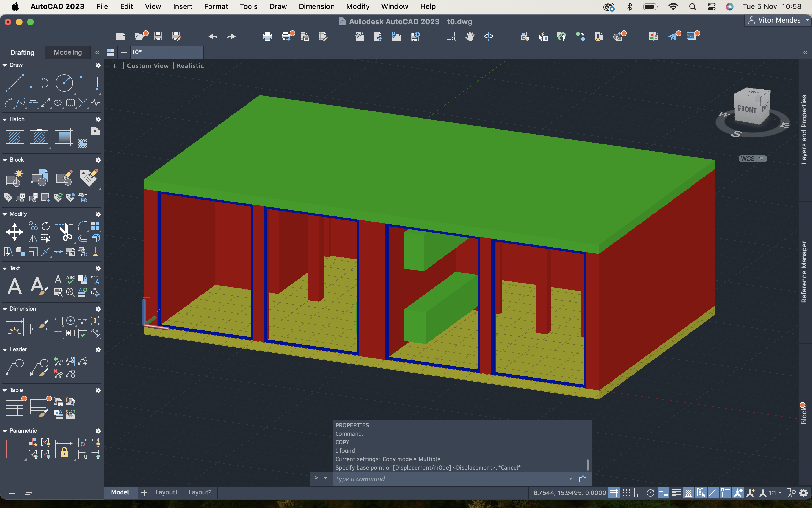812x508 pixels.
Task: Insert a Table from Table panel
Action: click(14, 408)
